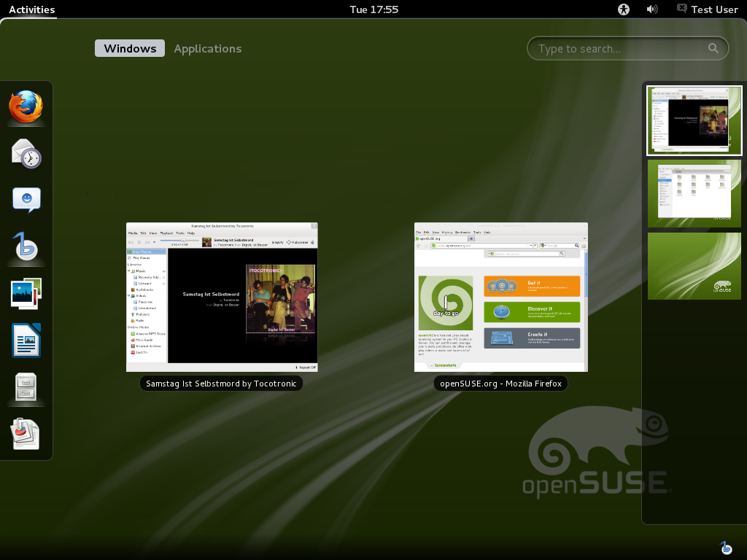Select the openSUSE.org Firefox window thumbnail
747x560 pixels.
coord(501,297)
